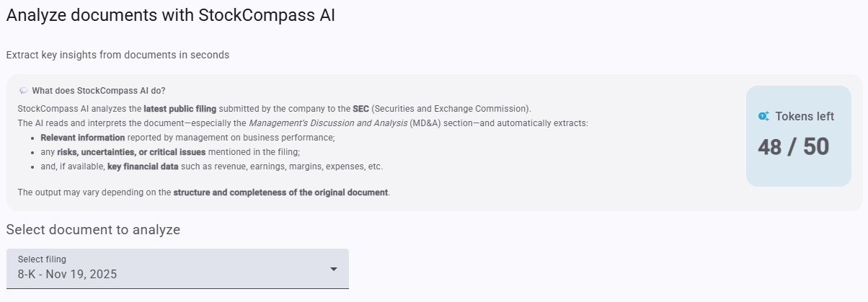Image resolution: width=868 pixels, height=302 pixels.
Task: Click '(Securities and Exchange Commission)' text
Action: (x=451, y=109)
